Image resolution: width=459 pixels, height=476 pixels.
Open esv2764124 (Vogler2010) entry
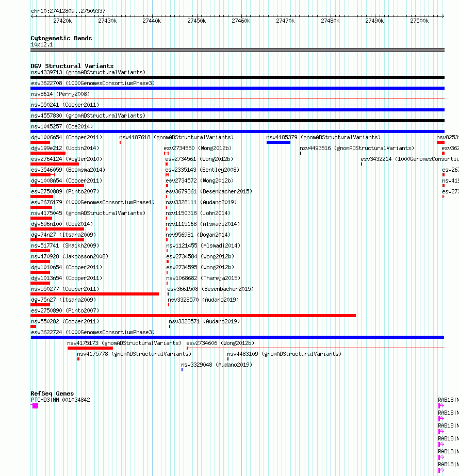(67, 159)
